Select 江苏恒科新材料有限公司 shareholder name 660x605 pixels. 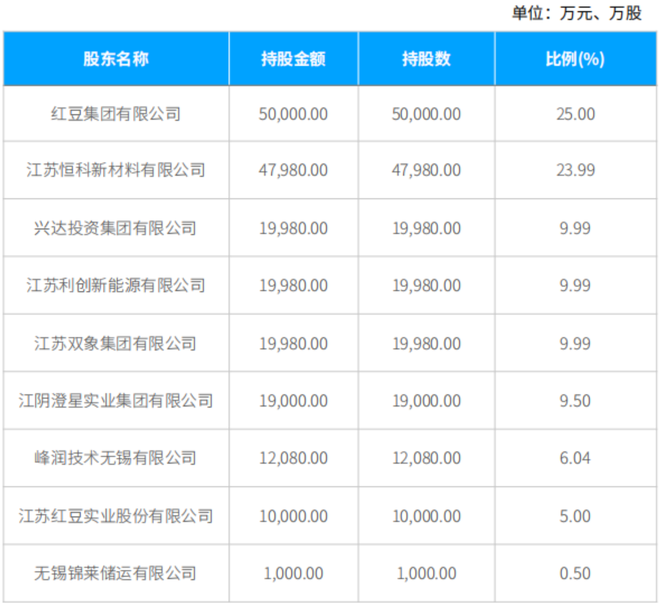[116, 171]
